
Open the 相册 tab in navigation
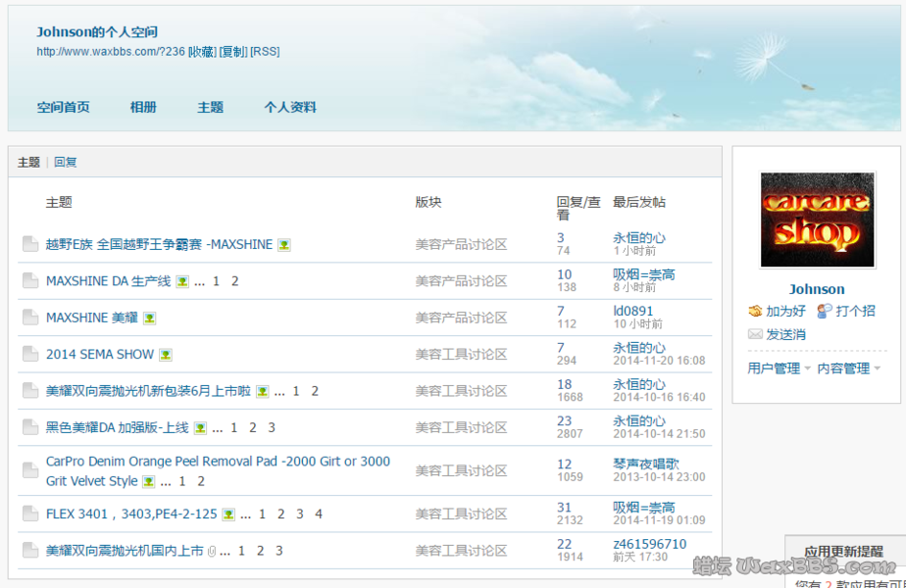click(x=143, y=108)
